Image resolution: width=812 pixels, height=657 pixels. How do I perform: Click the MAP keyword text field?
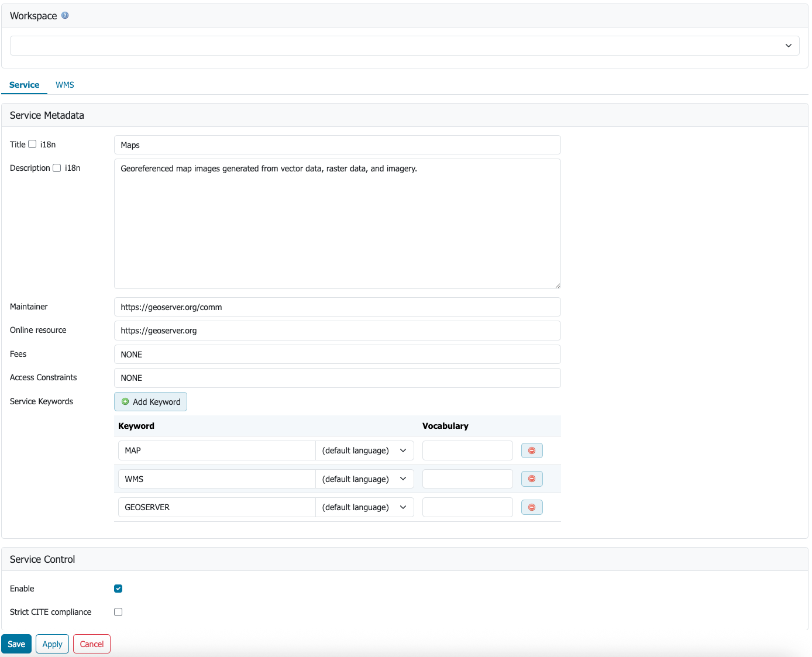[x=217, y=450]
